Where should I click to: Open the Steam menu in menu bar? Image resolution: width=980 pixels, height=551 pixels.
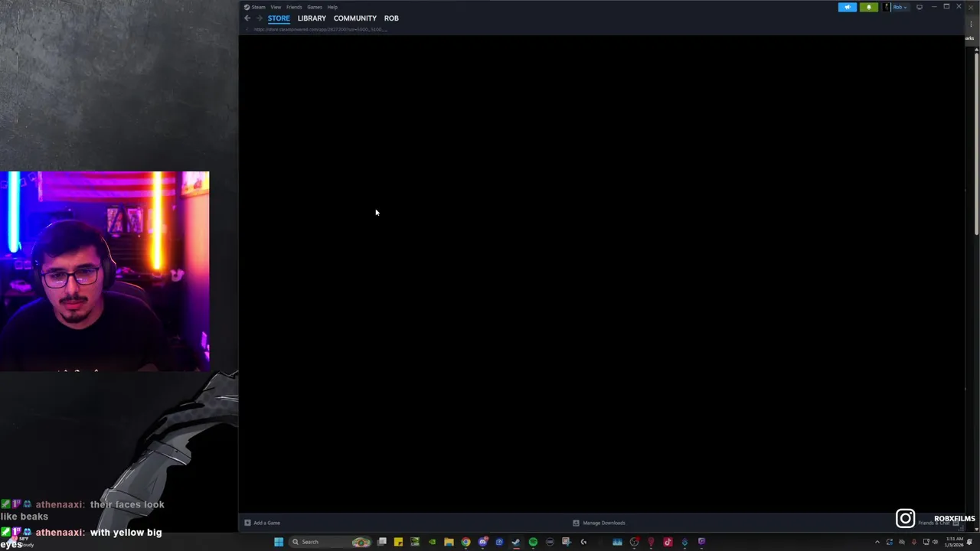coord(259,7)
